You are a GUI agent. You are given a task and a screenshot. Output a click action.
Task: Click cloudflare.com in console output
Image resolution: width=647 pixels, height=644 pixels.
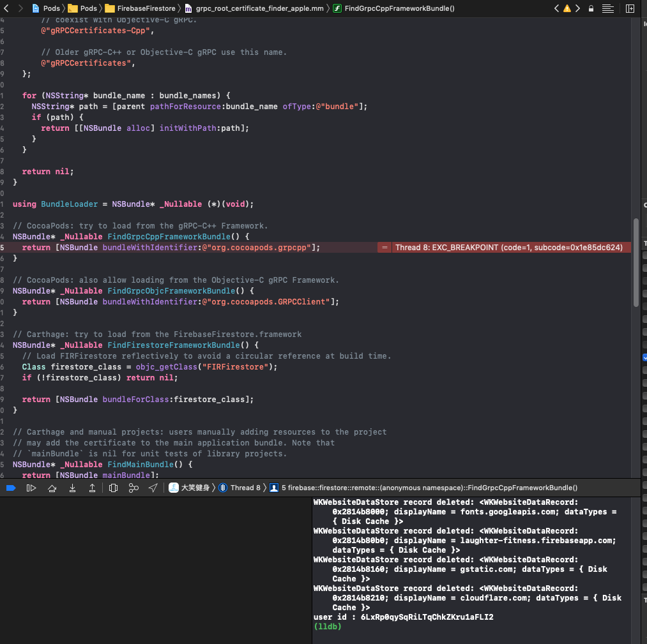495,598
